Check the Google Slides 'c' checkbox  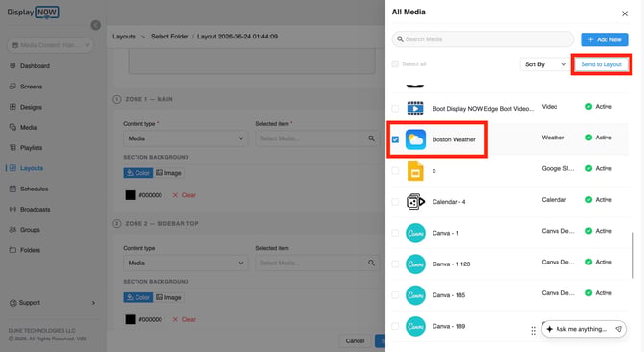(395, 170)
